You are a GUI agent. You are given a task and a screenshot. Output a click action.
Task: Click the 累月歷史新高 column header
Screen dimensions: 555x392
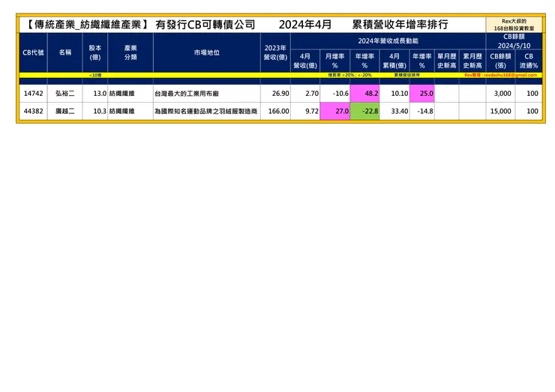(x=472, y=61)
